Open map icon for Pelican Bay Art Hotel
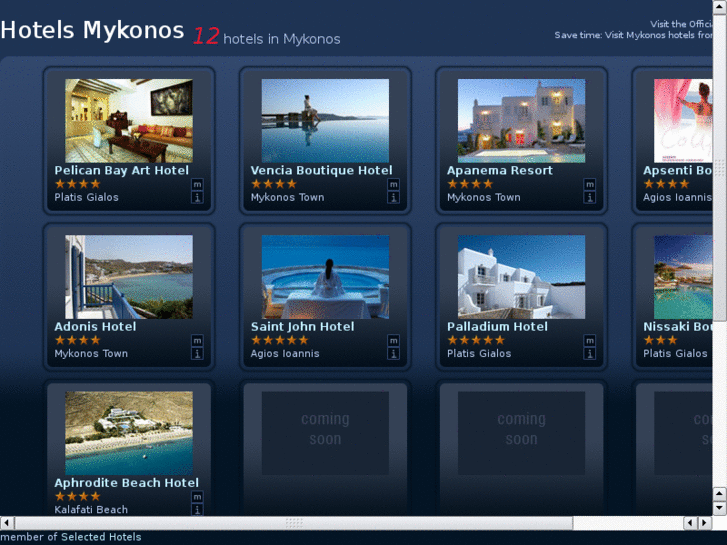Image resolution: width=727 pixels, height=545 pixels. pos(197,185)
